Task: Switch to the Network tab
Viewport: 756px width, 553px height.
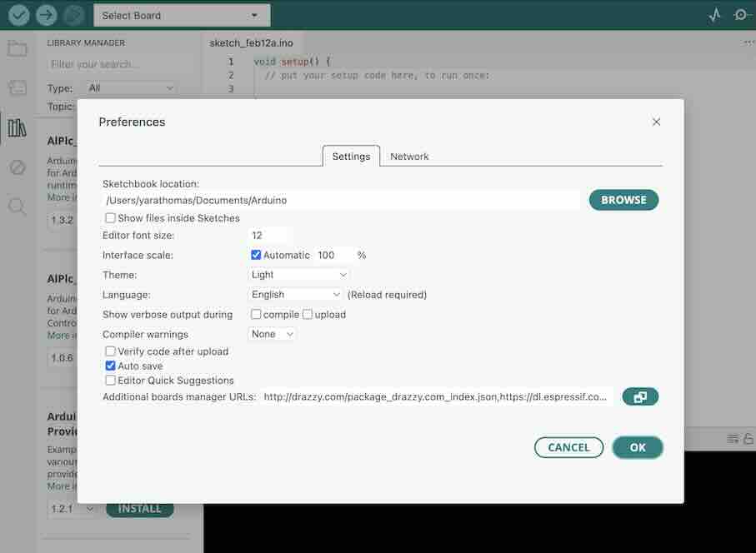Action: (409, 156)
